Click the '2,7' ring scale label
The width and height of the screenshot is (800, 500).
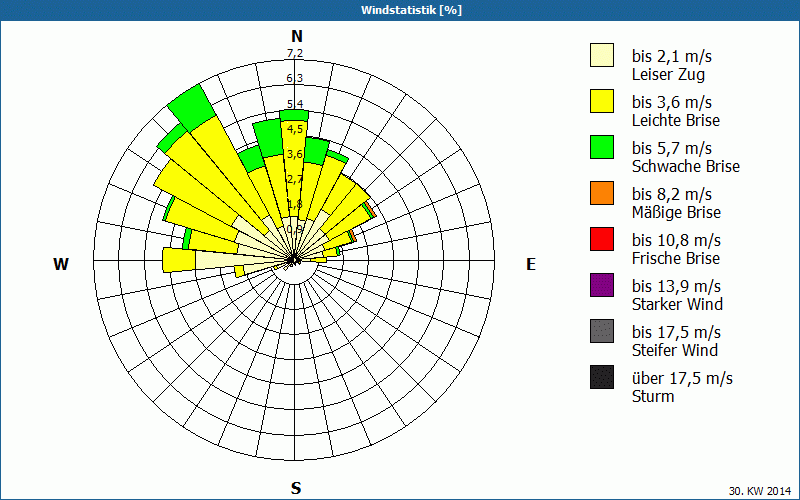(295, 179)
